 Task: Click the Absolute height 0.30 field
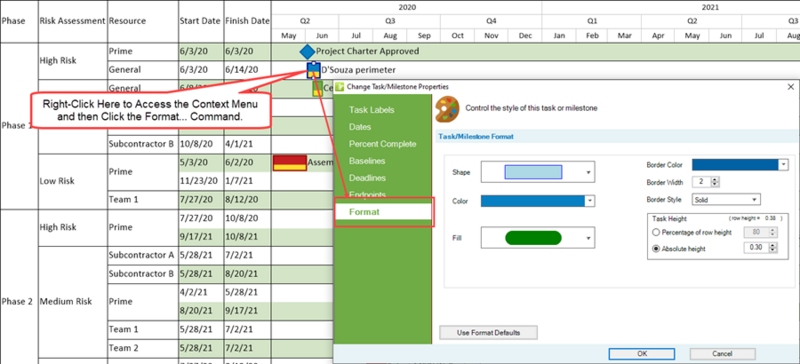point(756,248)
